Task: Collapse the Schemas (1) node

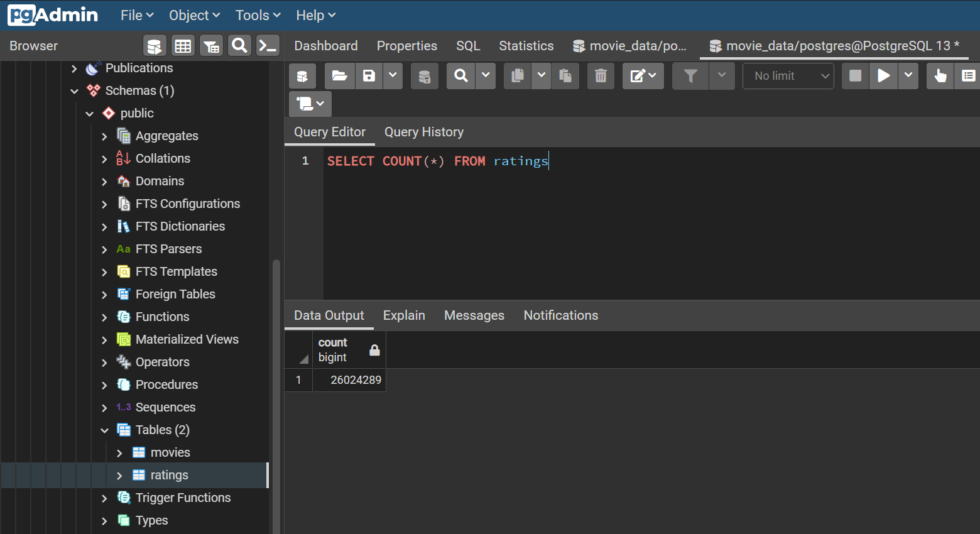Action: 74,91
